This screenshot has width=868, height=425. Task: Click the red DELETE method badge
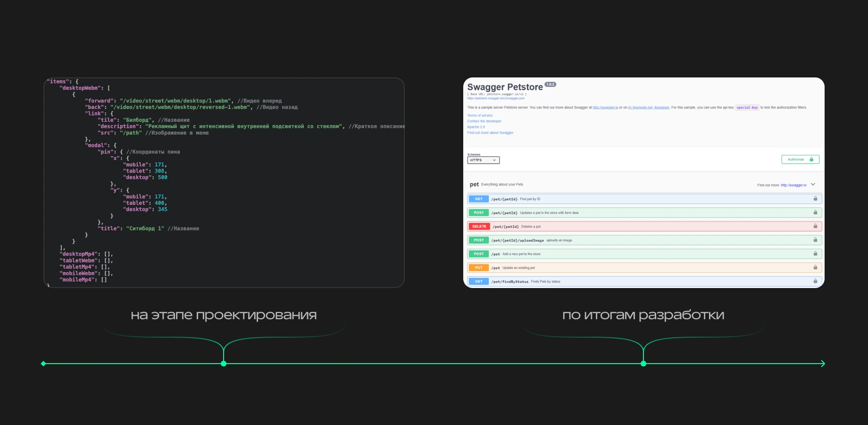(479, 227)
